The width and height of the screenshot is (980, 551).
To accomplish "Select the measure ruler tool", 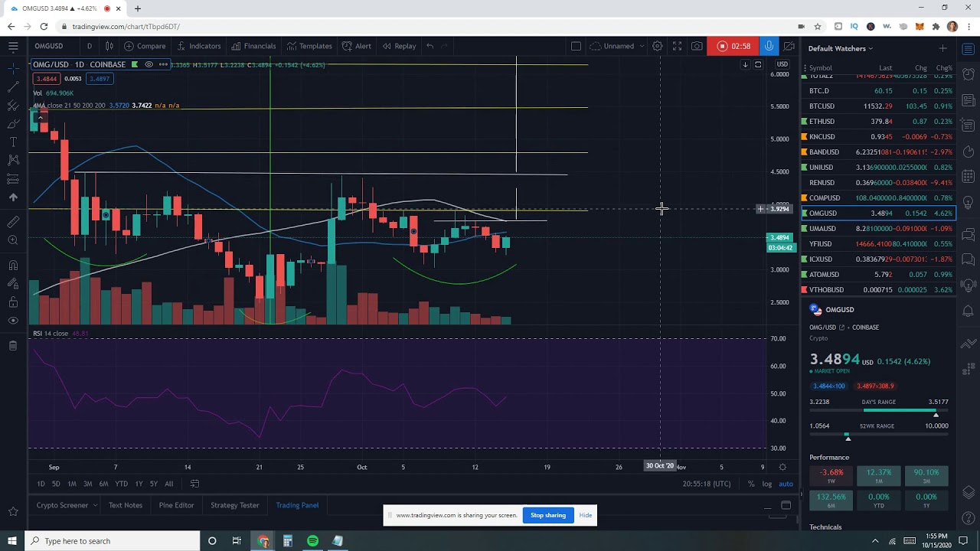I will pyautogui.click(x=13, y=222).
